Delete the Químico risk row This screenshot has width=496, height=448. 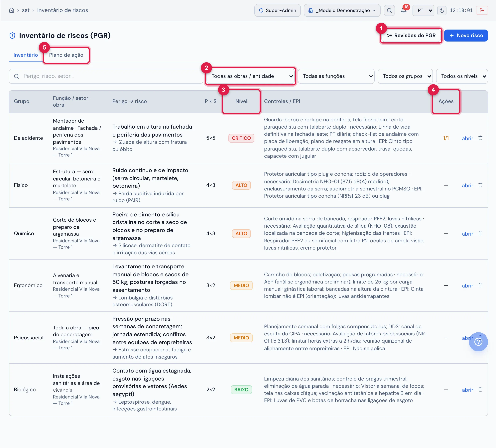(480, 233)
